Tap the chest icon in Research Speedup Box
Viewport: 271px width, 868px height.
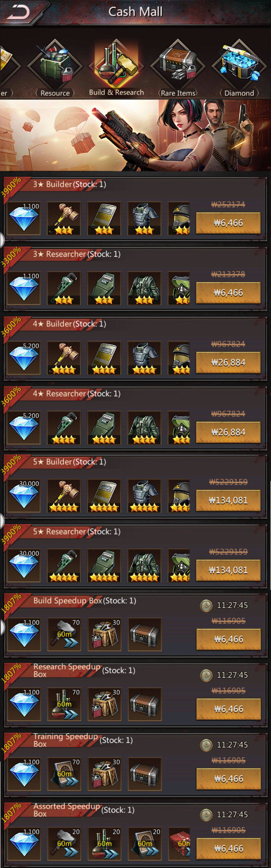(145, 704)
